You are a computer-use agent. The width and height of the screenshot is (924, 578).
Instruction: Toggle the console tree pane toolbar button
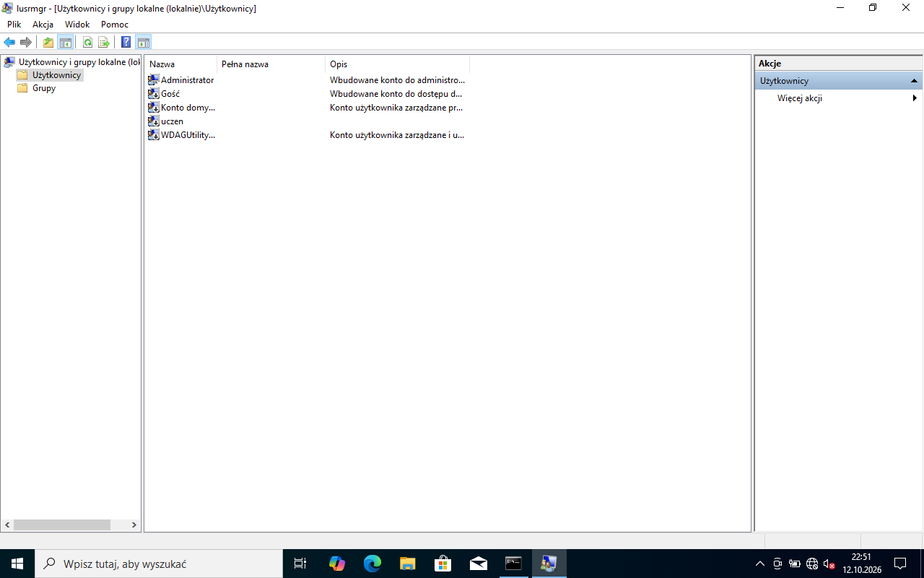[x=66, y=42]
